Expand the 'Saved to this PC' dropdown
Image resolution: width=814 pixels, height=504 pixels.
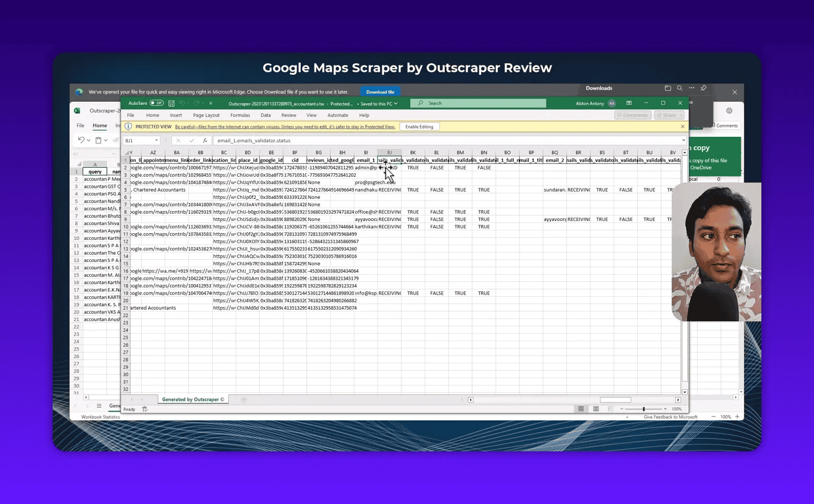(x=395, y=104)
